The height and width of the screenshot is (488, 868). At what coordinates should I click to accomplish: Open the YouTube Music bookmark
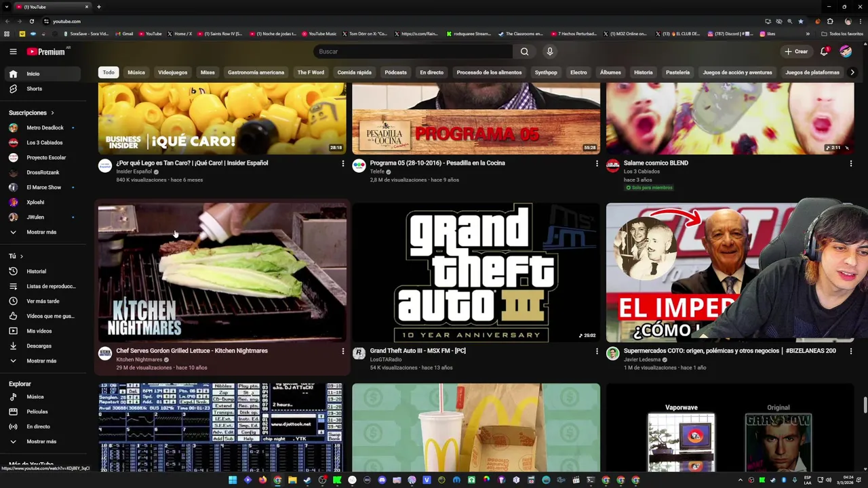coord(319,34)
